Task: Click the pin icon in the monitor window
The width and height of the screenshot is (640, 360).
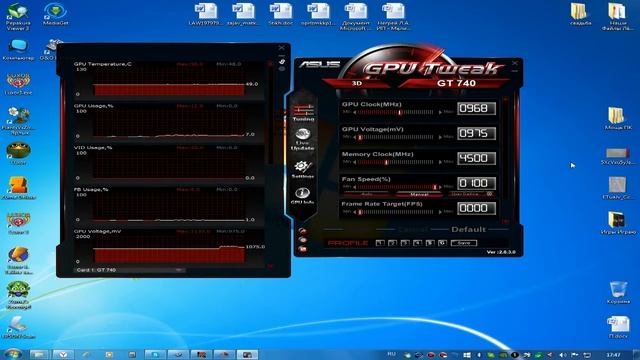Action: (x=282, y=62)
